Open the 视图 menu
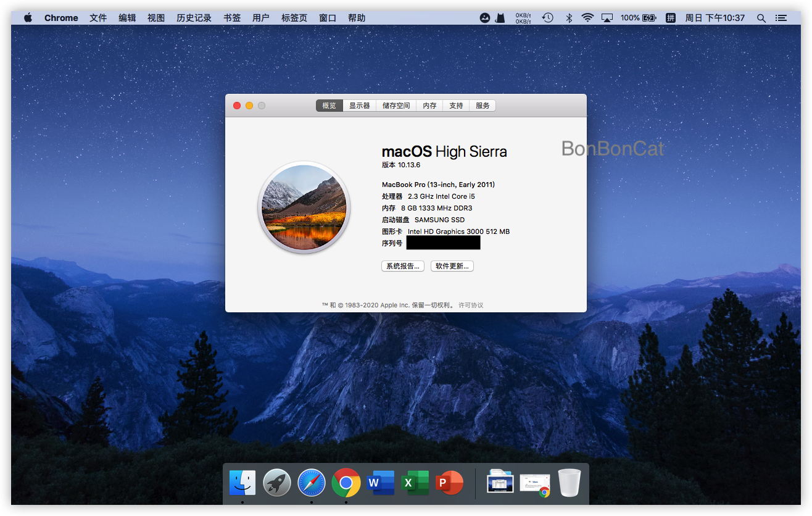The image size is (812, 516). (x=156, y=18)
